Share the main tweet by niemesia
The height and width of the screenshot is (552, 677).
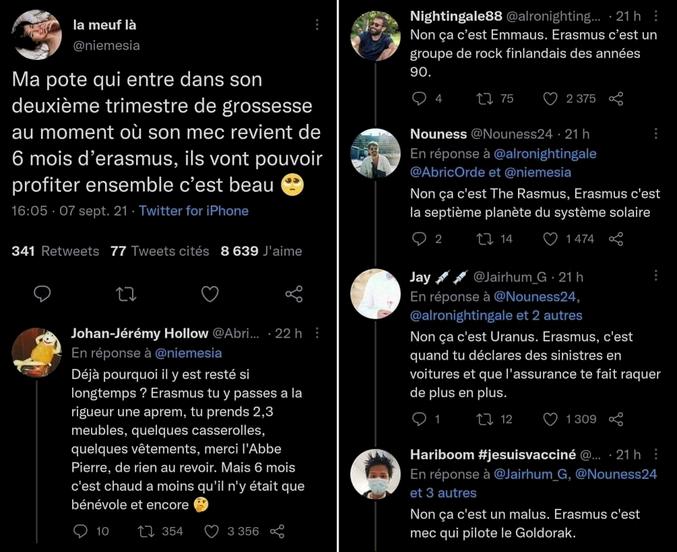point(294,293)
